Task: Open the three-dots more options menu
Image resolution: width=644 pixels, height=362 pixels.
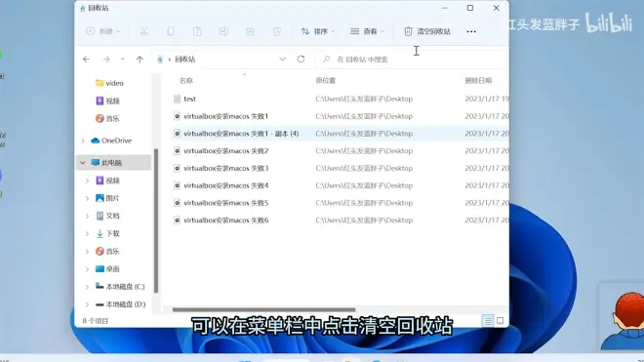Action: tap(471, 31)
